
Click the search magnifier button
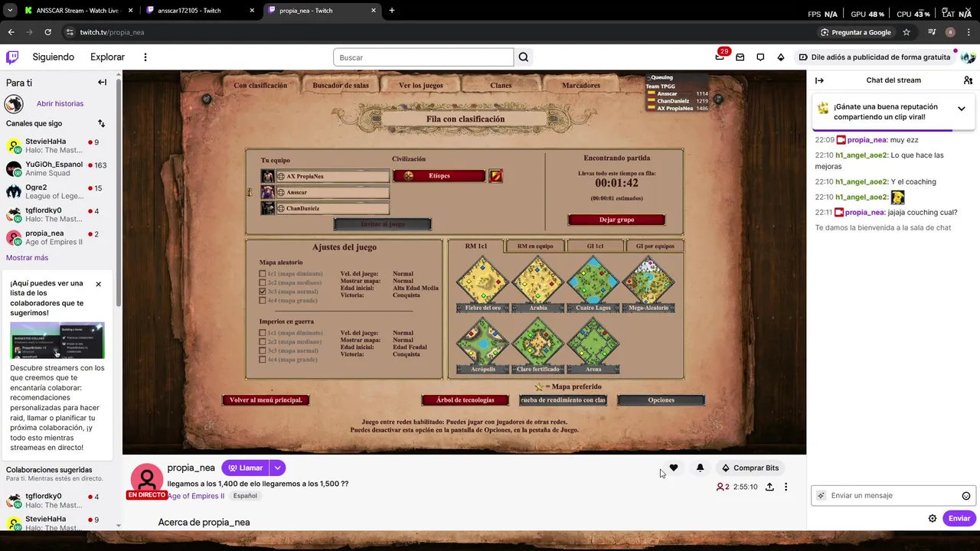[524, 57]
